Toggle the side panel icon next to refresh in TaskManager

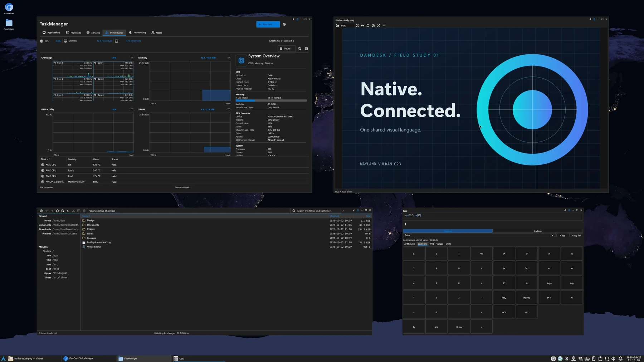pos(306,49)
